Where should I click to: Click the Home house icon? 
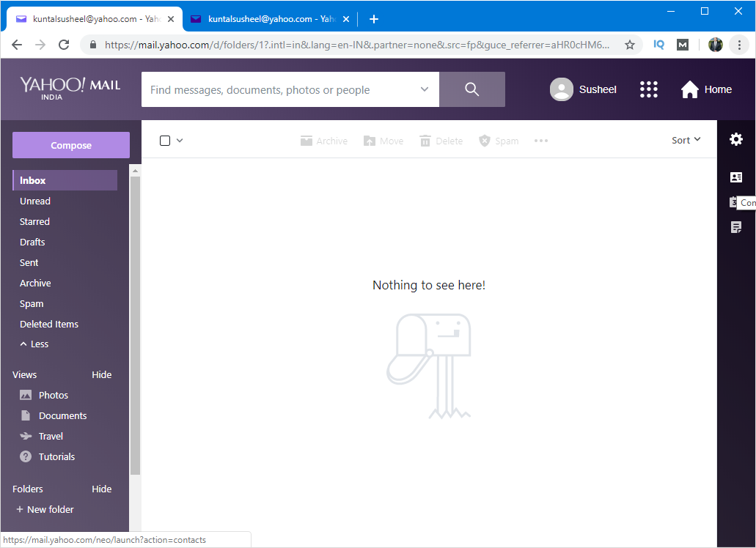(x=689, y=89)
